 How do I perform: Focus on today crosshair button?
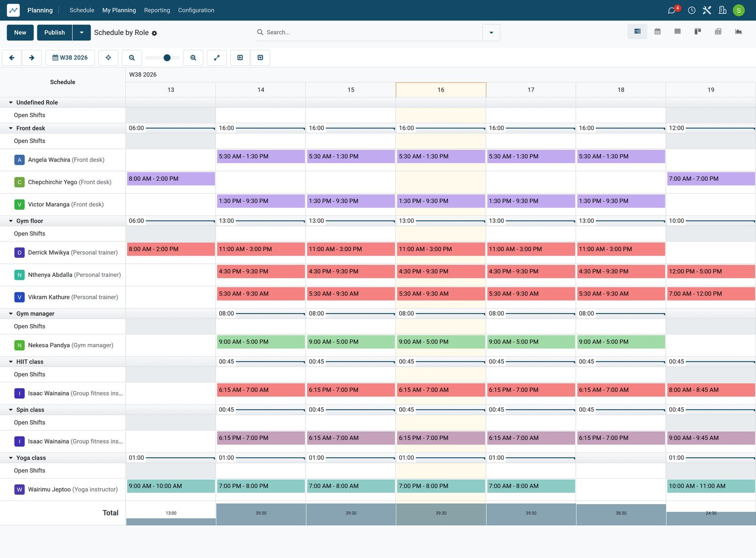(108, 58)
